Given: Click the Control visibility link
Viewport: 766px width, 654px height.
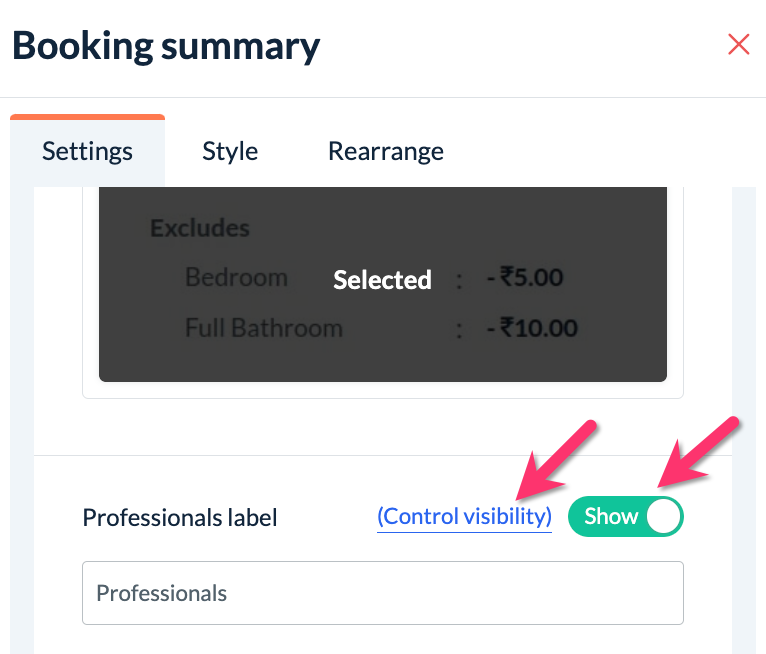Looking at the screenshot, I should [464, 516].
